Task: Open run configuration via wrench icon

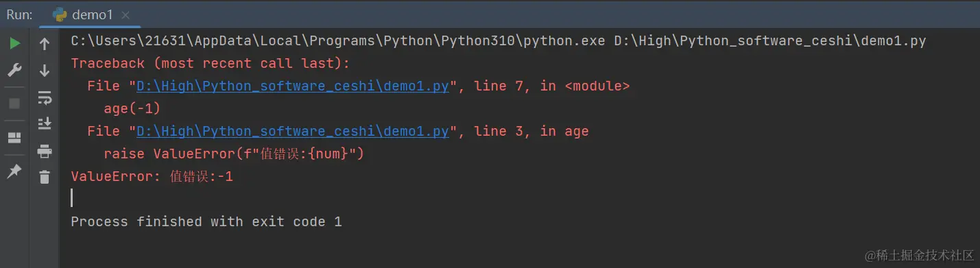Action: pos(14,70)
